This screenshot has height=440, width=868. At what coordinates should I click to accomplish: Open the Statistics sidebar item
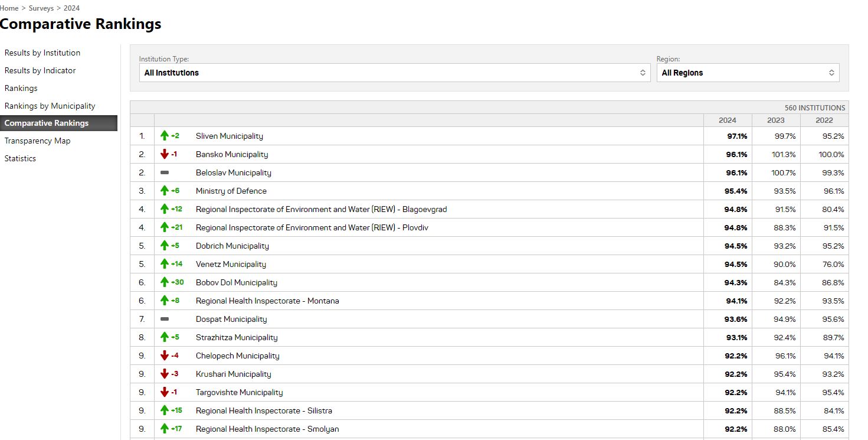click(x=20, y=158)
